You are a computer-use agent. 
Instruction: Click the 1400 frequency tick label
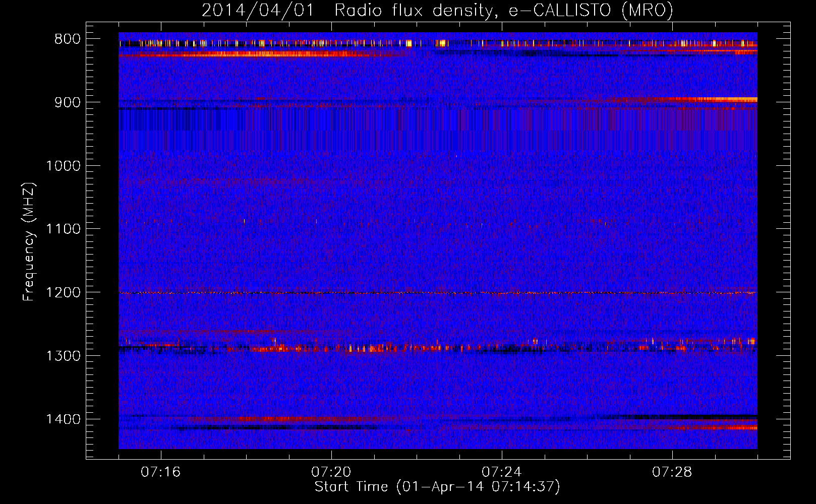(63, 419)
